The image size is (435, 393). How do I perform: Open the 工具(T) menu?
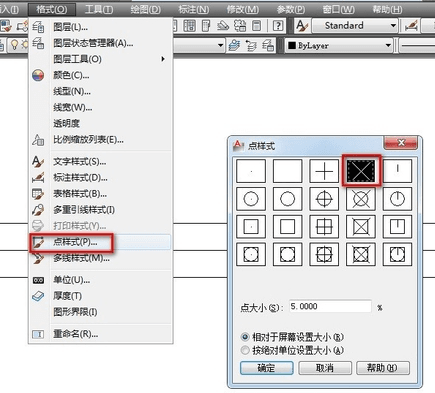pyautogui.click(x=99, y=9)
